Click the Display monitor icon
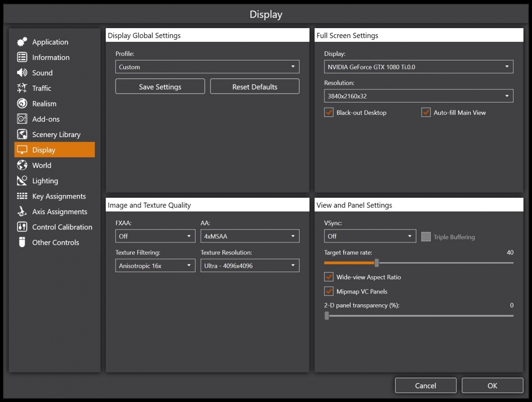 pos(22,150)
